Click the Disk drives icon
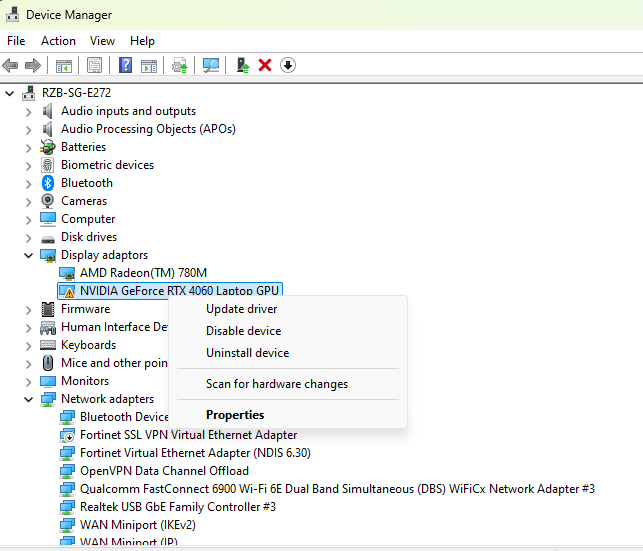 pos(48,239)
